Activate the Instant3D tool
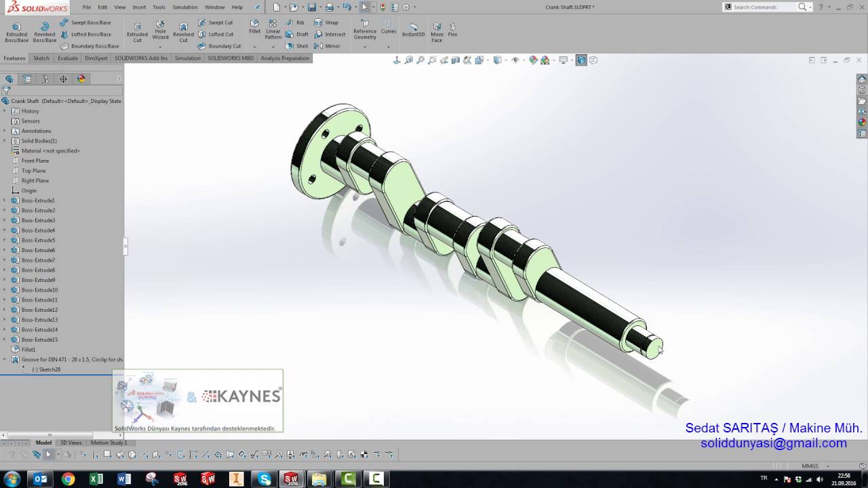 coord(414,28)
